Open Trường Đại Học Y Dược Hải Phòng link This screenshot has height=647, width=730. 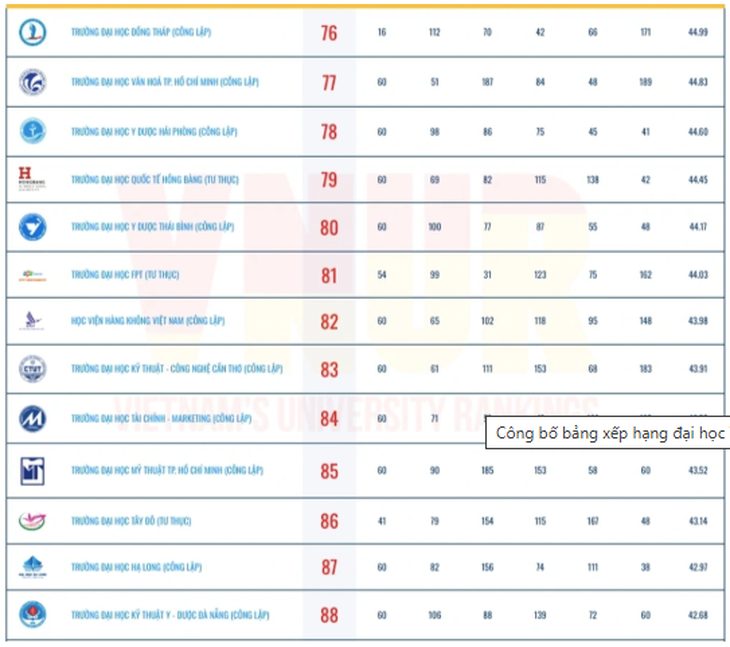(x=154, y=132)
